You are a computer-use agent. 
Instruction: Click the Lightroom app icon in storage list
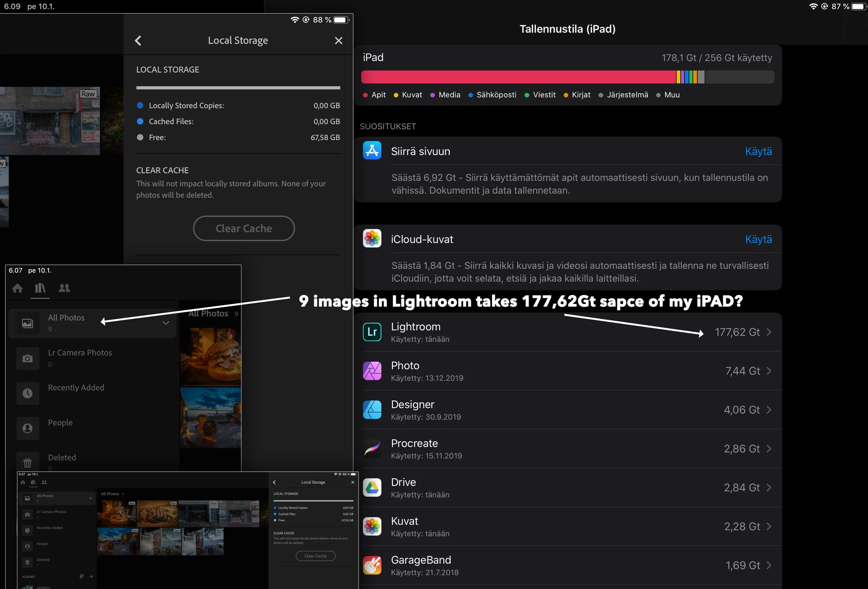click(x=372, y=332)
